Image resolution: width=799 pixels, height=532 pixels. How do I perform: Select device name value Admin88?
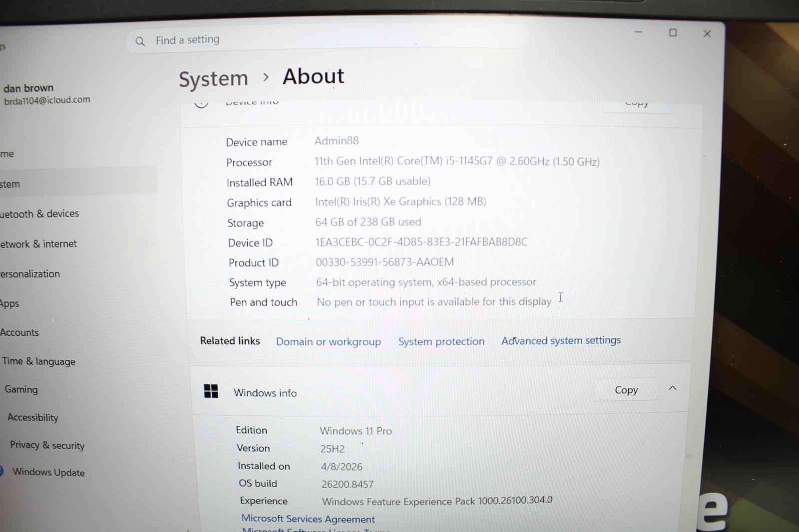tap(337, 141)
